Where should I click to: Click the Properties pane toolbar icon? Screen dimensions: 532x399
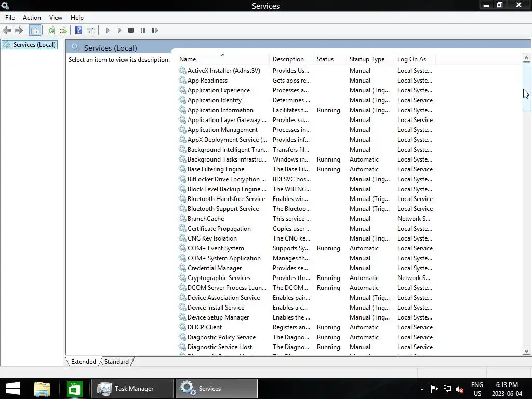(x=91, y=31)
